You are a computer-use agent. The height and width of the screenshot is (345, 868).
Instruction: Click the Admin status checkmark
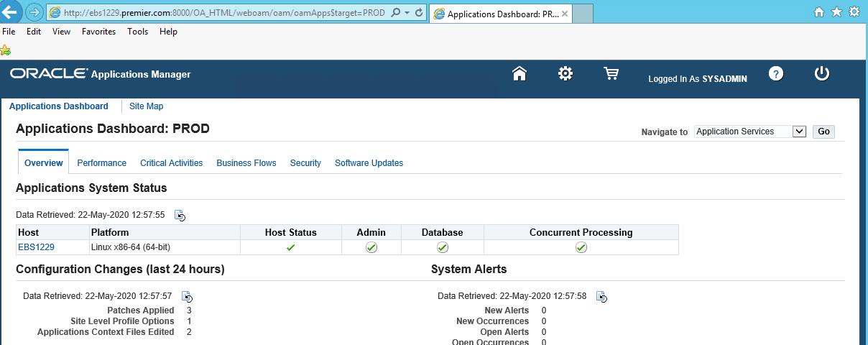371,247
